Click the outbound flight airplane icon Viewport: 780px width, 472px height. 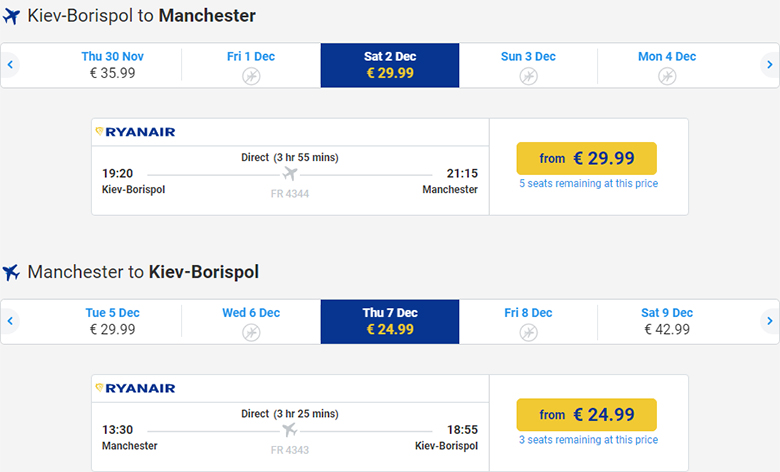click(12, 16)
